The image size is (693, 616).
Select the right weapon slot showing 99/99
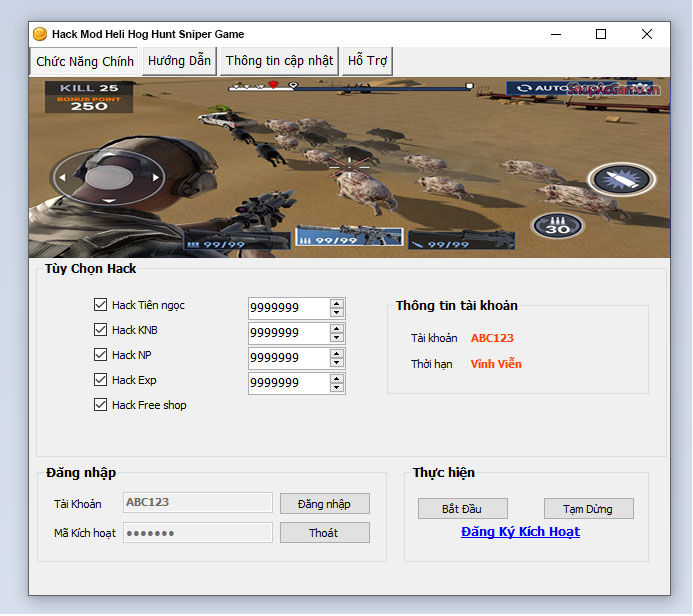click(x=461, y=240)
